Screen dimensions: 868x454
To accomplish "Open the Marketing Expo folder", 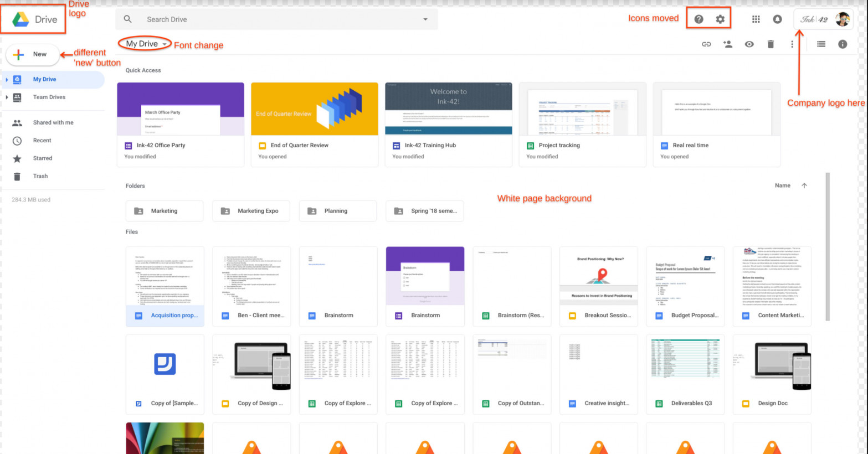I will [x=251, y=211].
